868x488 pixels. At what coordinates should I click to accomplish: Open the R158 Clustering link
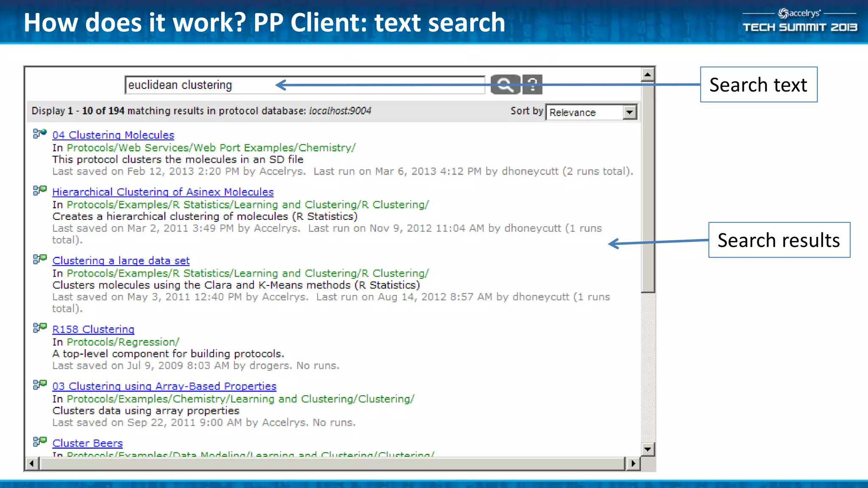[93, 329]
